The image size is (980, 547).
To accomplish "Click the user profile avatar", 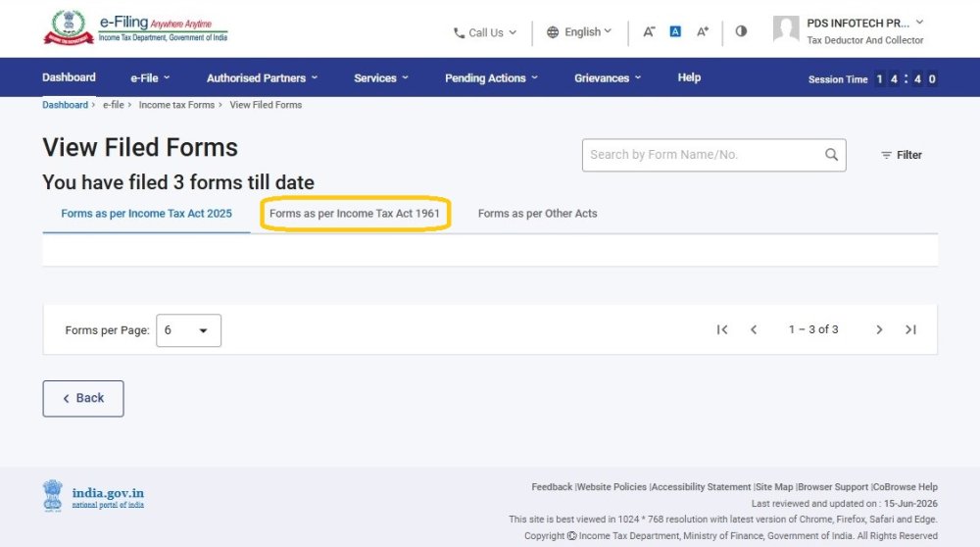I will click(786, 28).
